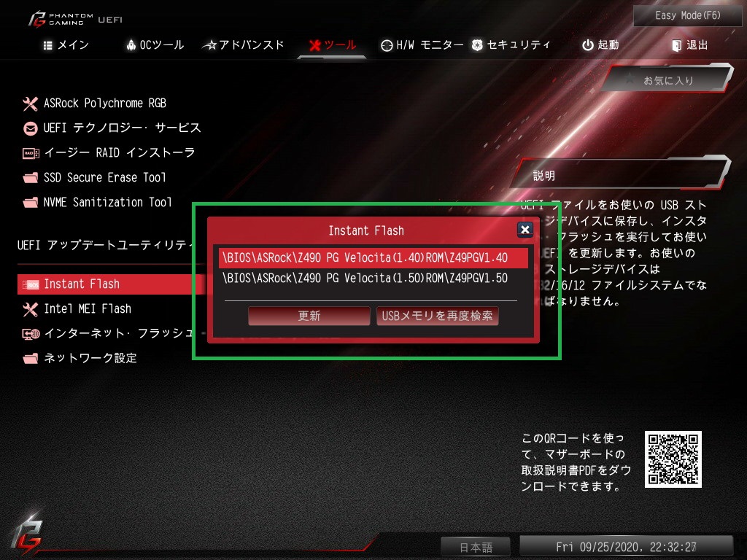The height and width of the screenshot is (560, 747).
Task: Switch to the OCツール tab
Action: coord(155,45)
